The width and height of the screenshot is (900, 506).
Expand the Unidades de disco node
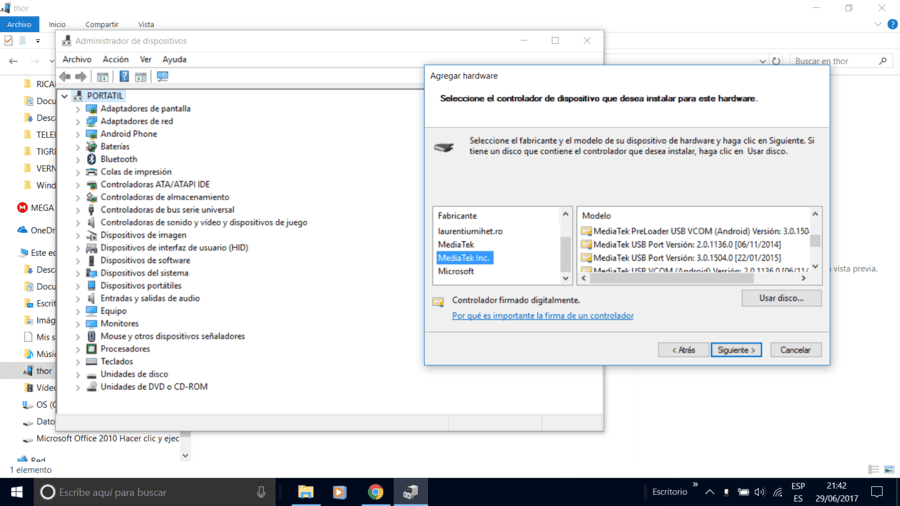click(x=78, y=375)
